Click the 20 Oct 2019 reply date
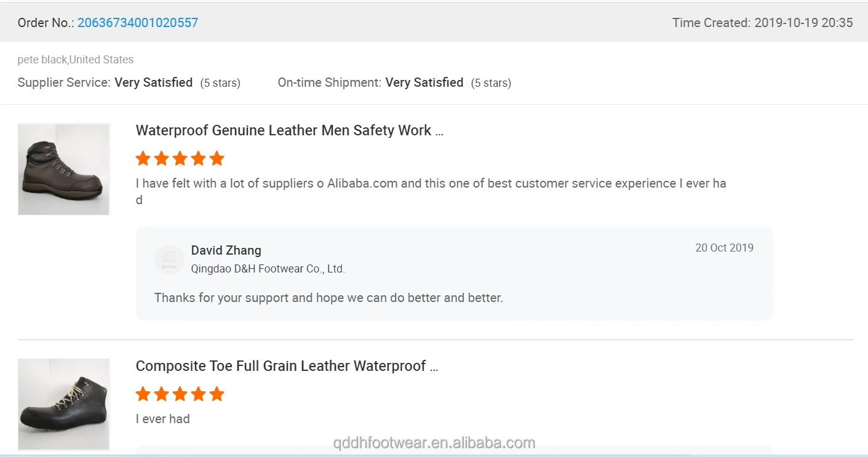The width and height of the screenshot is (868, 457). (724, 248)
